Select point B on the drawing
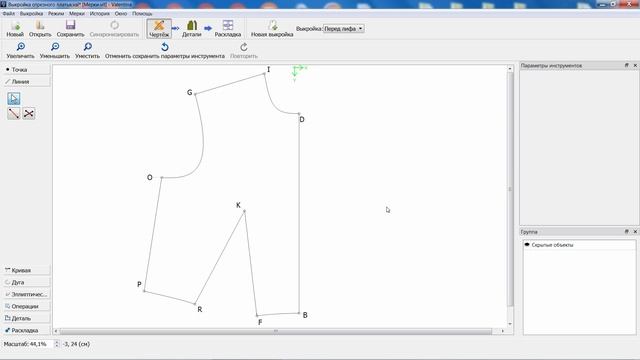640x360 pixels. click(x=299, y=313)
